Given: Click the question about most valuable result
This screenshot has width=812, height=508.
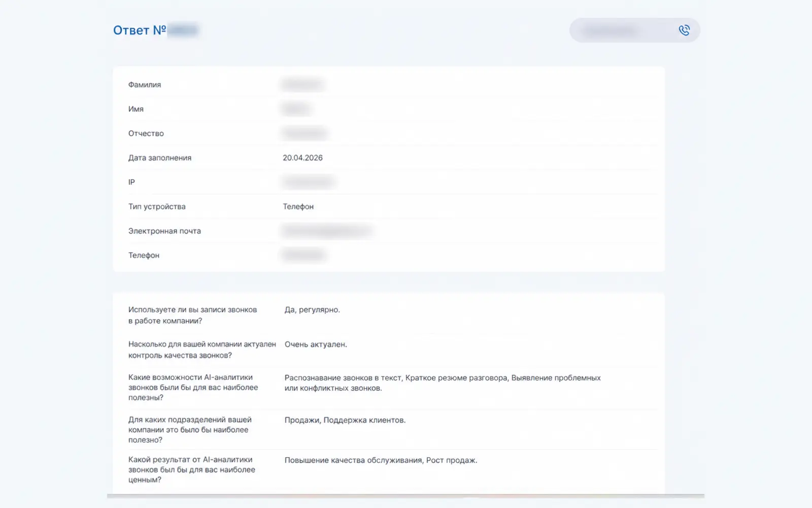Looking at the screenshot, I should (192, 470).
